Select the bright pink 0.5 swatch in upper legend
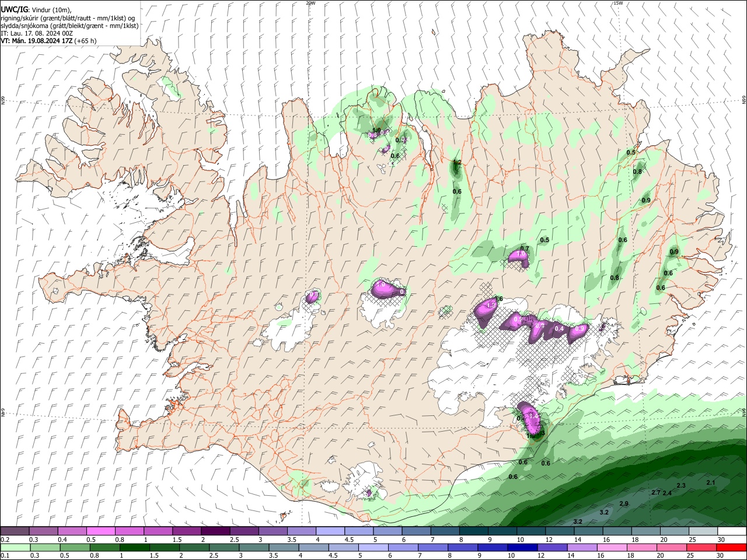 tap(100, 531)
